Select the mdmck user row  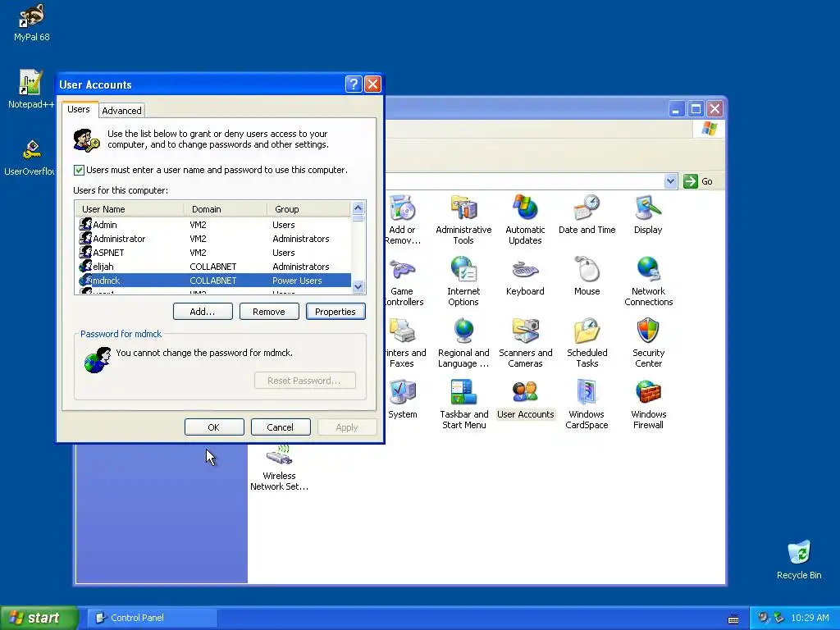point(213,281)
